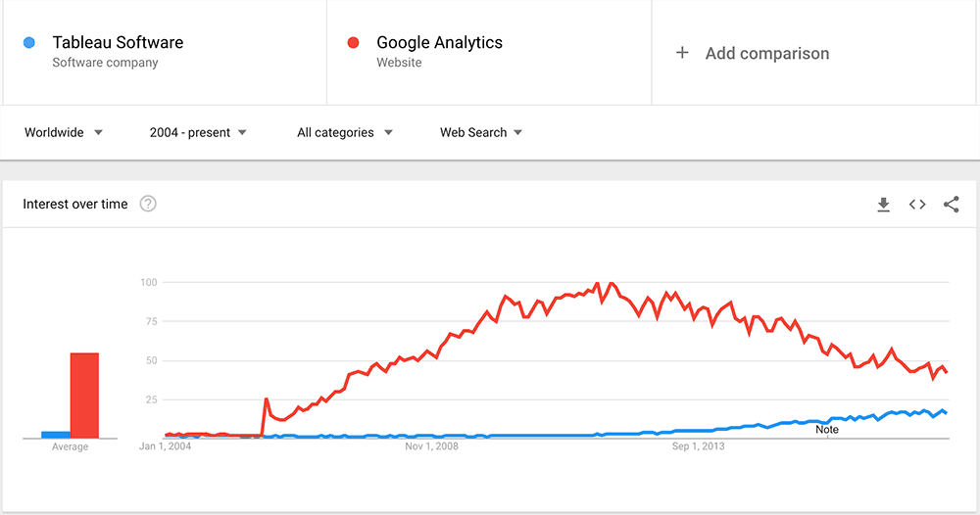Click the Nov 1, 2008 axis label
This screenshot has height=515, width=980.
(x=431, y=446)
